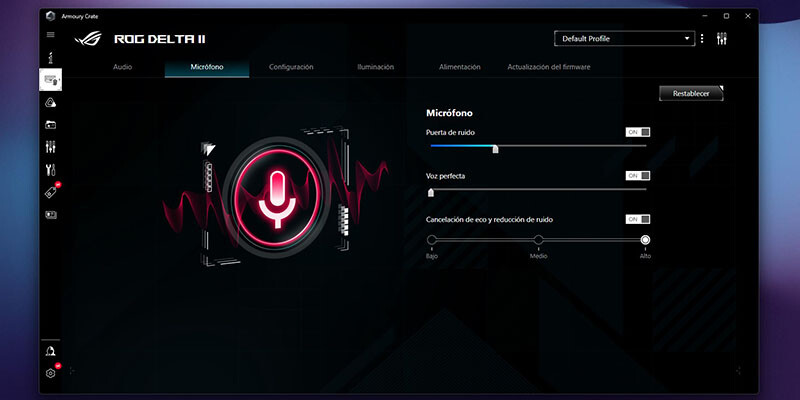Close the Armoury Crate window
Screen dimensions: 800x400
(x=748, y=16)
